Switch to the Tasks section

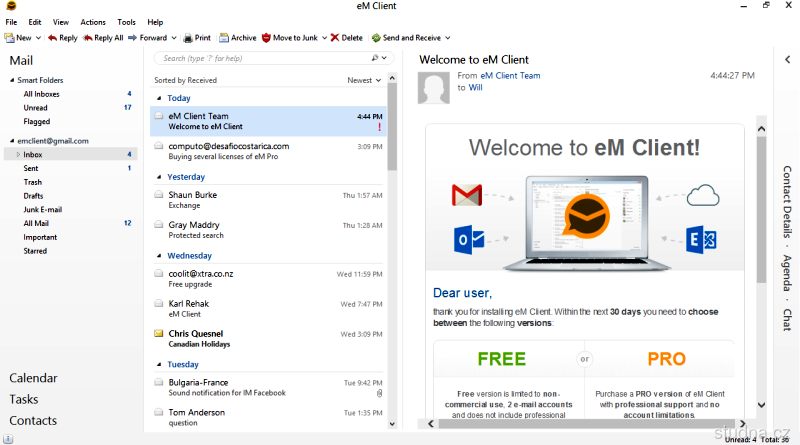(23, 399)
